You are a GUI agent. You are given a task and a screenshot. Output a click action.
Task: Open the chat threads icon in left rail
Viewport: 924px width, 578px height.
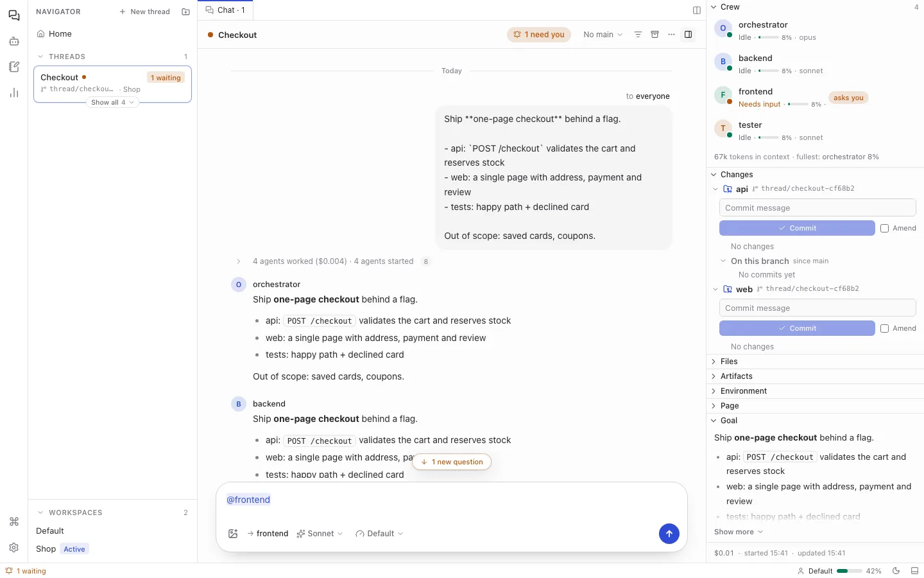pos(14,15)
